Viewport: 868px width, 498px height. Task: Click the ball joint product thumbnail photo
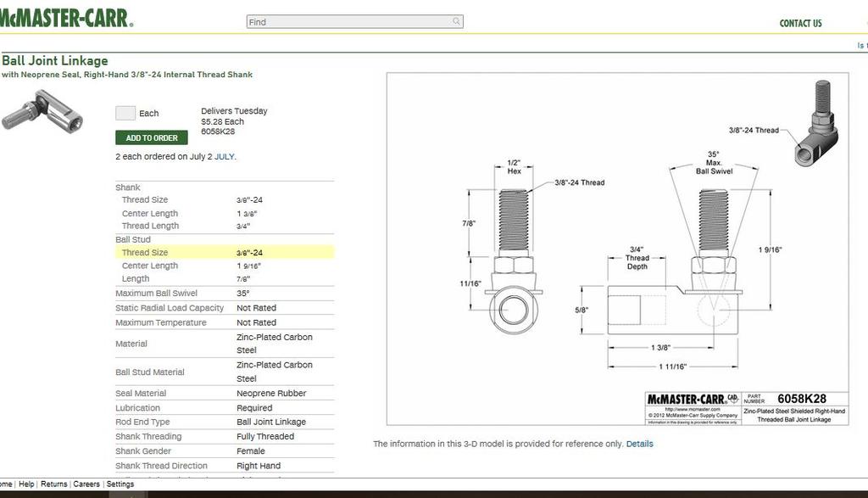click(42, 111)
